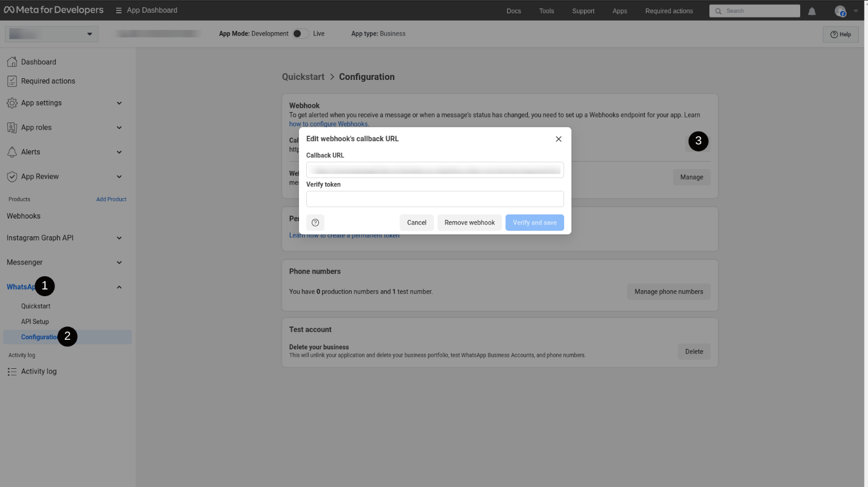Open Apps in the top navigation
The image size is (868, 487).
pyautogui.click(x=620, y=11)
